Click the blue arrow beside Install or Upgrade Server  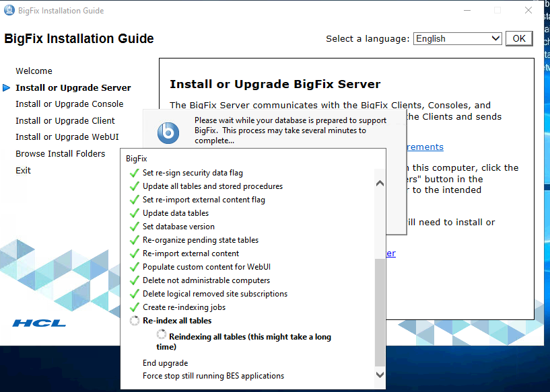click(x=6, y=87)
